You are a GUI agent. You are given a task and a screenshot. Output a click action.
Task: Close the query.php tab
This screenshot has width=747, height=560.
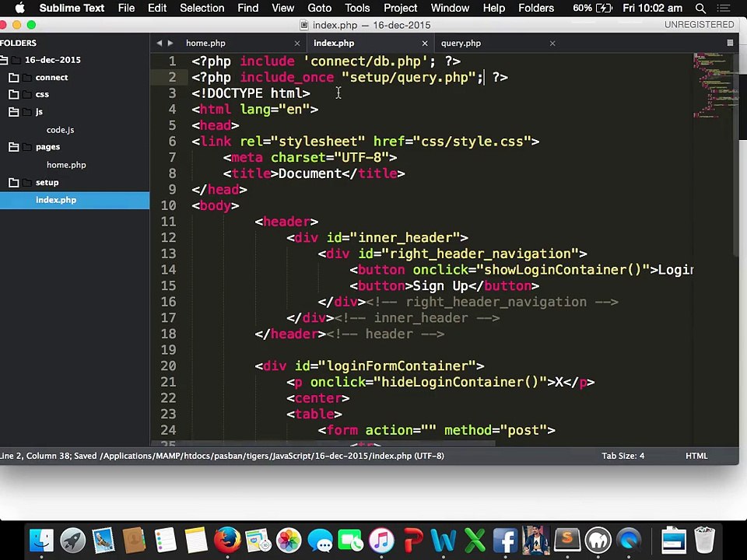tap(552, 44)
